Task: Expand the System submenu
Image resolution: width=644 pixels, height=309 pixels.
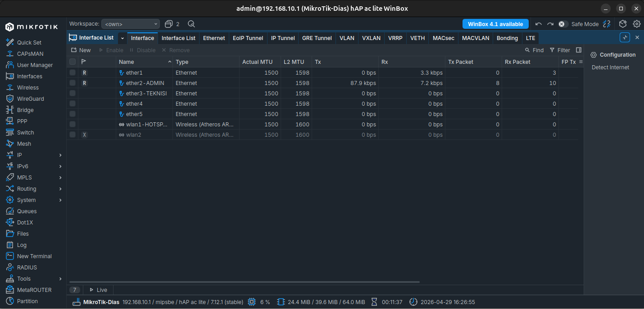Action: [x=60, y=200]
